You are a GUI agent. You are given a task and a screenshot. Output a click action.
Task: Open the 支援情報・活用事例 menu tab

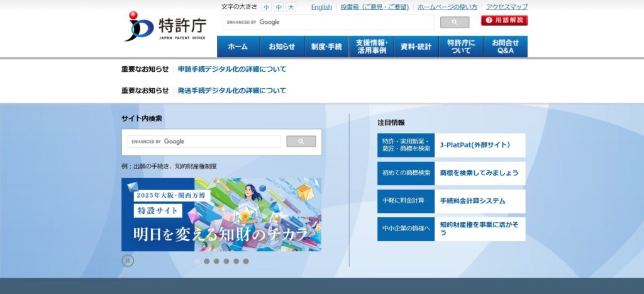[x=371, y=47]
